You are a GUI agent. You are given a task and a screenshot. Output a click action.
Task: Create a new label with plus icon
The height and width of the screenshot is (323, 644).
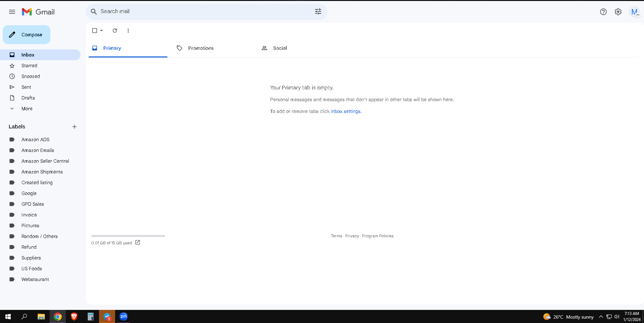click(75, 127)
